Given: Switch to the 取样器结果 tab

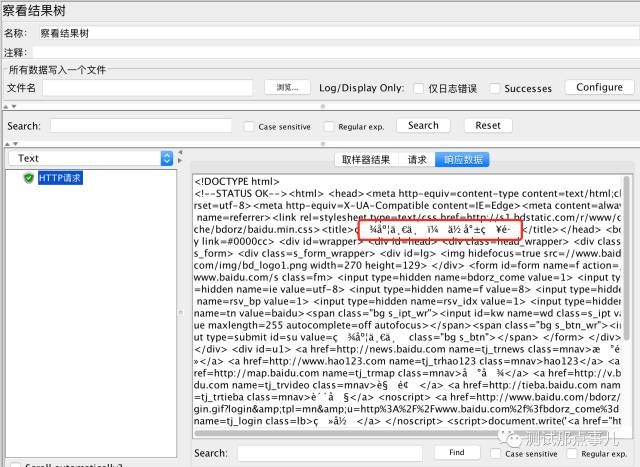Looking at the screenshot, I should [366, 160].
